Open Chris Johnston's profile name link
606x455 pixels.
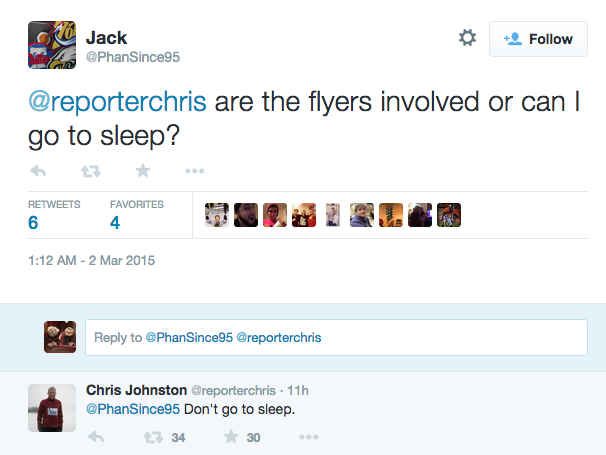pyautogui.click(x=135, y=389)
